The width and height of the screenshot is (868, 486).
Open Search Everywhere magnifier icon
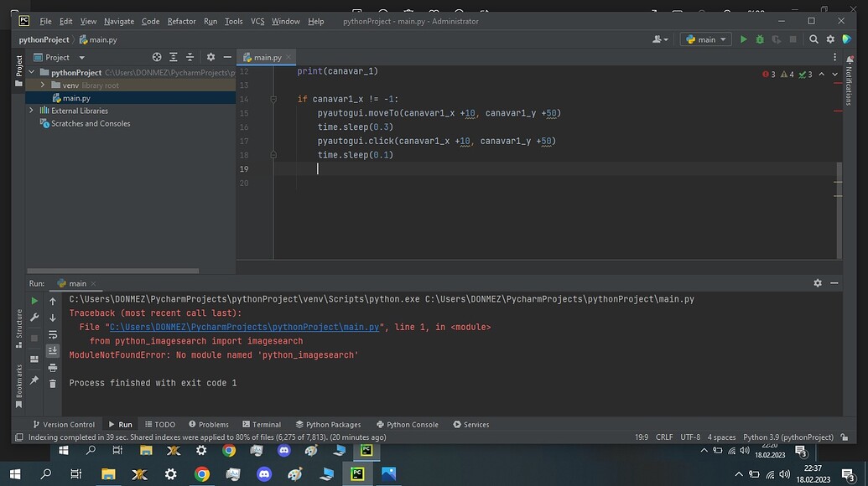pos(813,39)
